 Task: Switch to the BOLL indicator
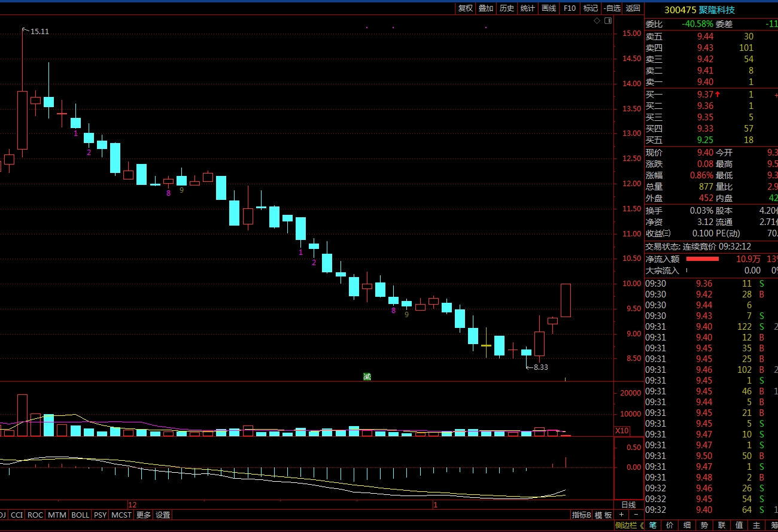click(x=80, y=515)
